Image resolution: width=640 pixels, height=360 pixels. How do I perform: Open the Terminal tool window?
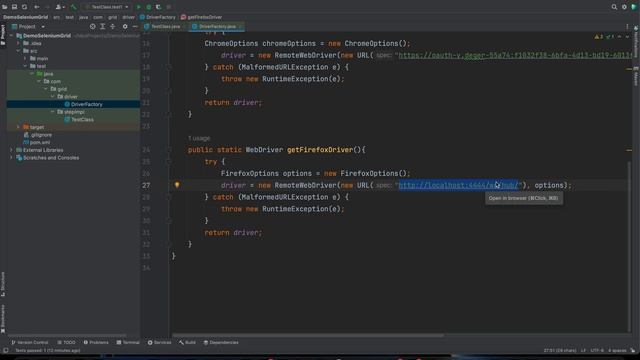tap(128, 342)
